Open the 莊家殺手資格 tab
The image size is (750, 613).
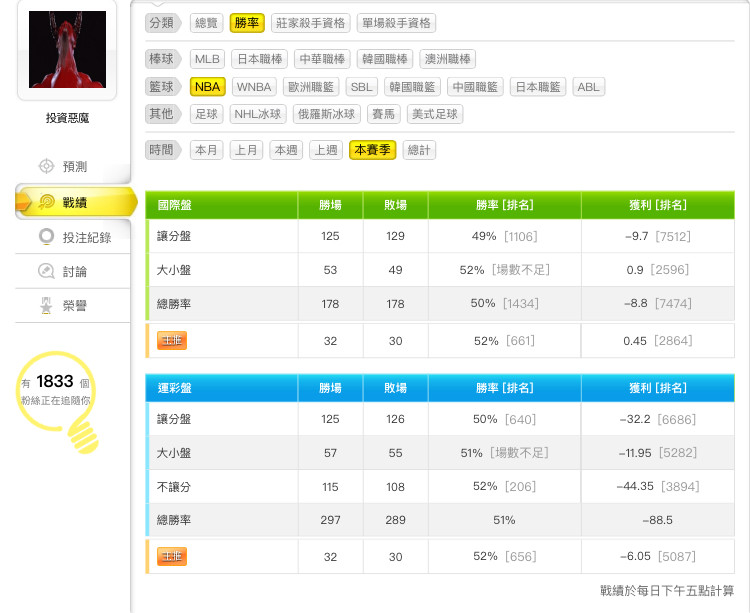(310, 23)
